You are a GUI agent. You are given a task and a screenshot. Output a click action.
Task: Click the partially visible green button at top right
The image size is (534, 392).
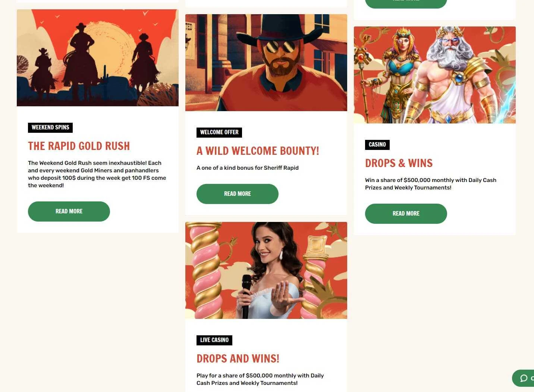406,4
